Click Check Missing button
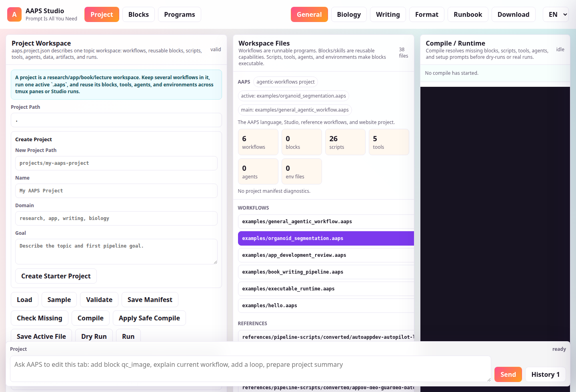 pyautogui.click(x=40, y=318)
